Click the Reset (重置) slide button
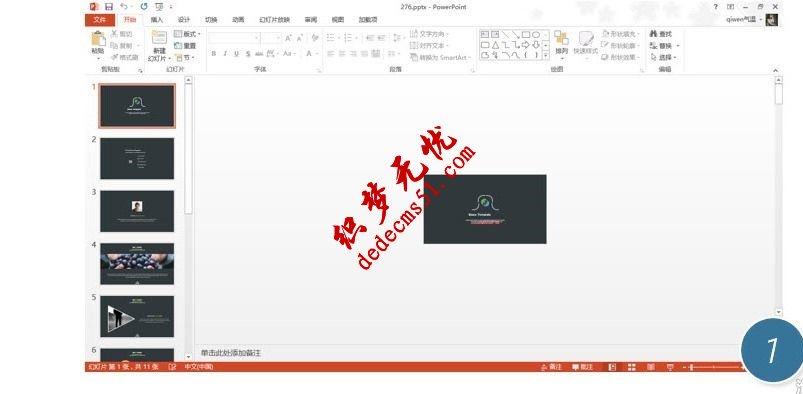 185,46
